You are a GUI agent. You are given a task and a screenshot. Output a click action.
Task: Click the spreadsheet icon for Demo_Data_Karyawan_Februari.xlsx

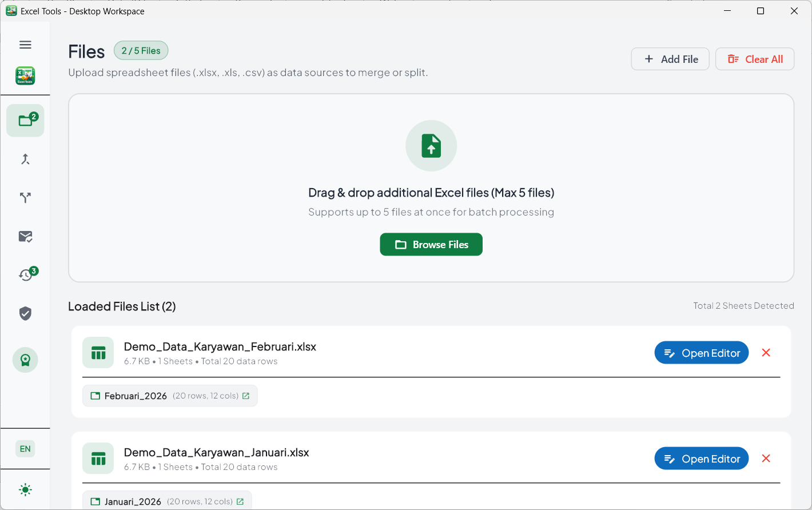click(98, 353)
